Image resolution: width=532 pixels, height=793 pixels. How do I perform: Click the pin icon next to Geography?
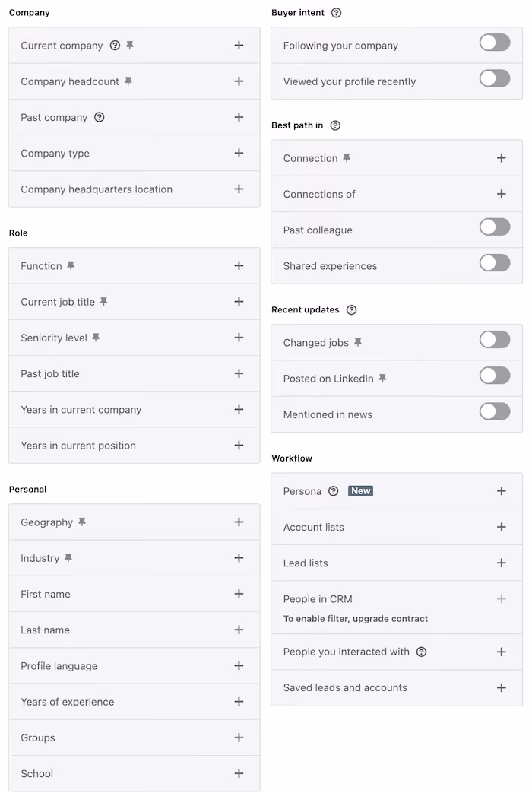point(82,522)
